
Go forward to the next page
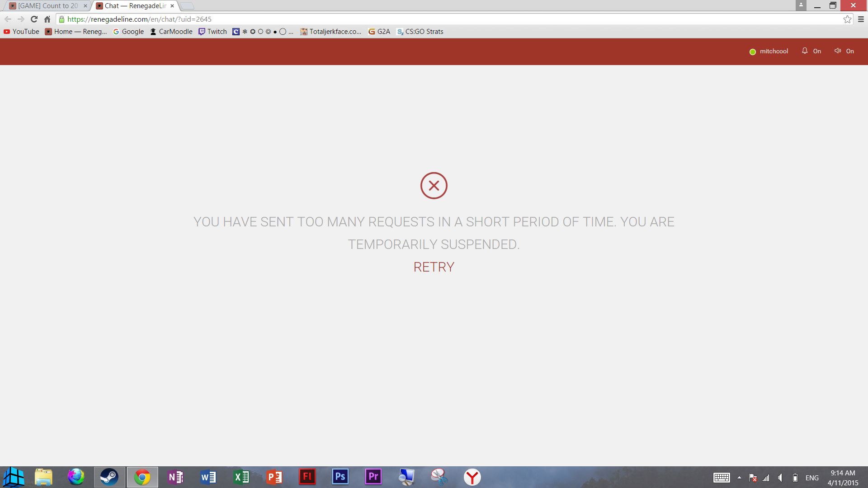(21, 19)
